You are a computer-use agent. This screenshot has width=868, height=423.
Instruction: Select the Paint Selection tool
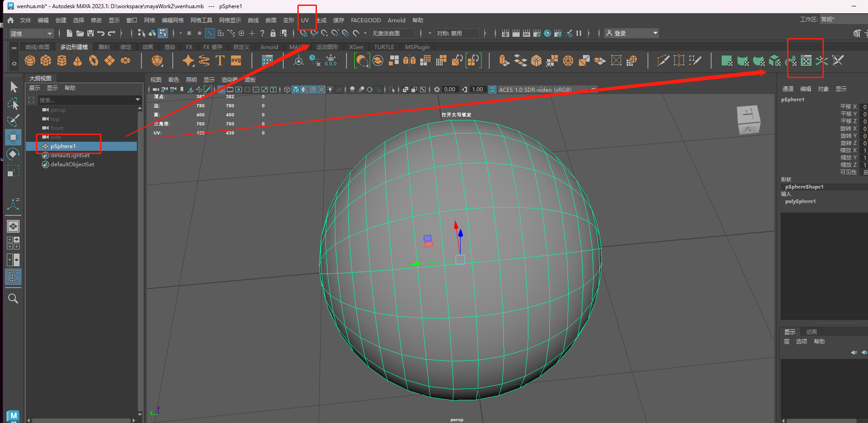pyautogui.click(x=13, y=120)
